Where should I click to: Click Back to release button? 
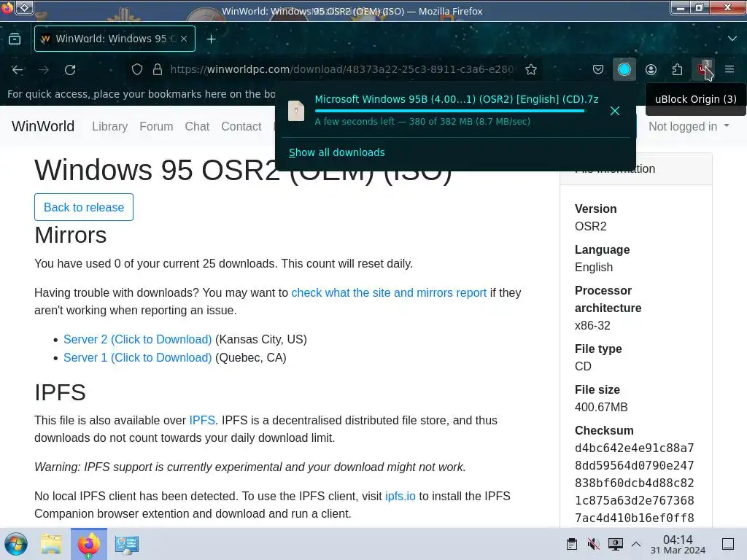(x=84, y=207)
